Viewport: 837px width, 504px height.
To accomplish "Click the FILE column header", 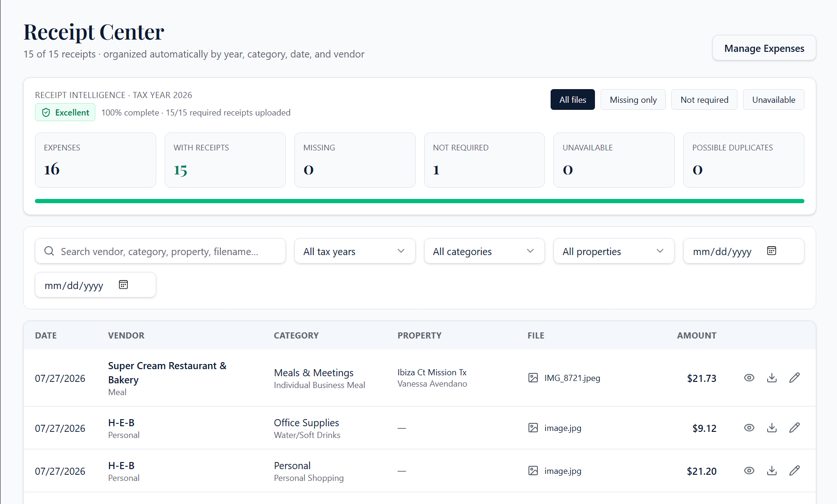I will [x=536, y=335].
